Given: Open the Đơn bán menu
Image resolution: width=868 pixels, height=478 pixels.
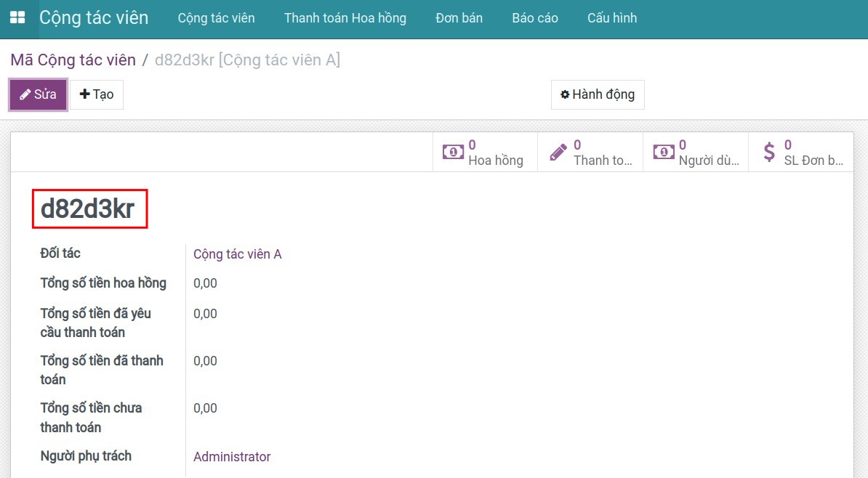Looking at the screenshot, I should tap(459, 18).
